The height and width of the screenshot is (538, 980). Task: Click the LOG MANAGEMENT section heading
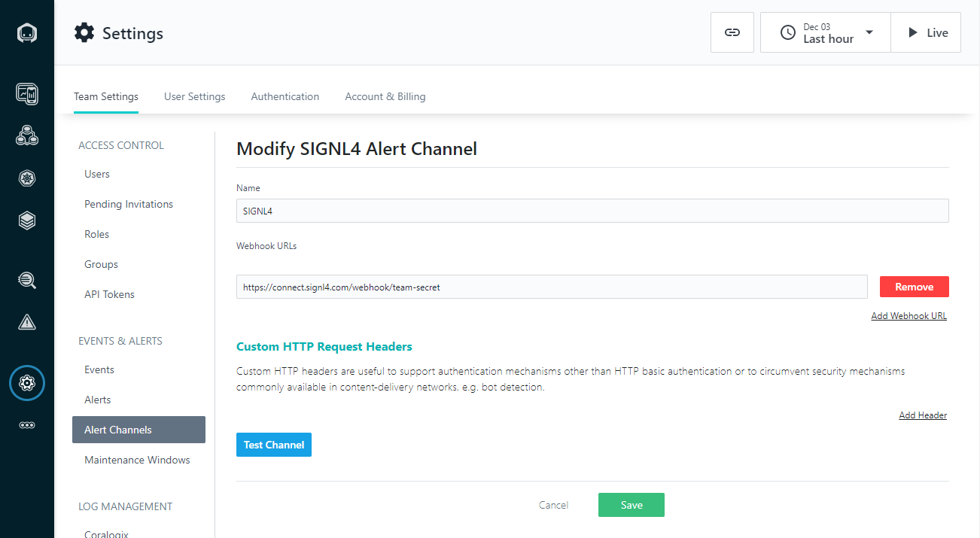point(126,506)
